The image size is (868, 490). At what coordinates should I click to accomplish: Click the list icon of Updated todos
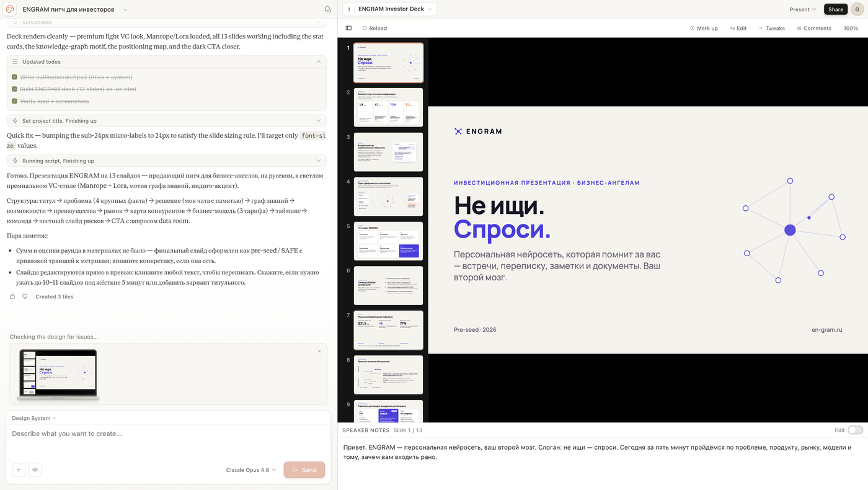(x=15, y=62)
